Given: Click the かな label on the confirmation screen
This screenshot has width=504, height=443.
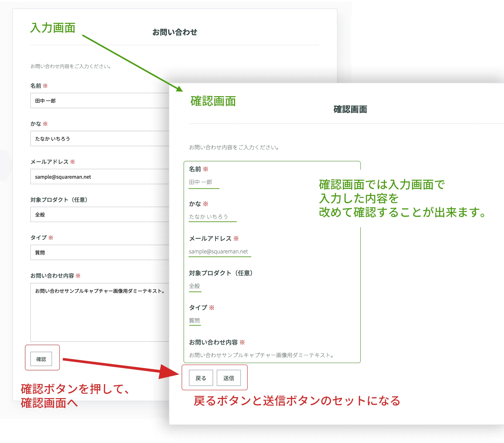Looking at the screenshot, I should 195,204.
